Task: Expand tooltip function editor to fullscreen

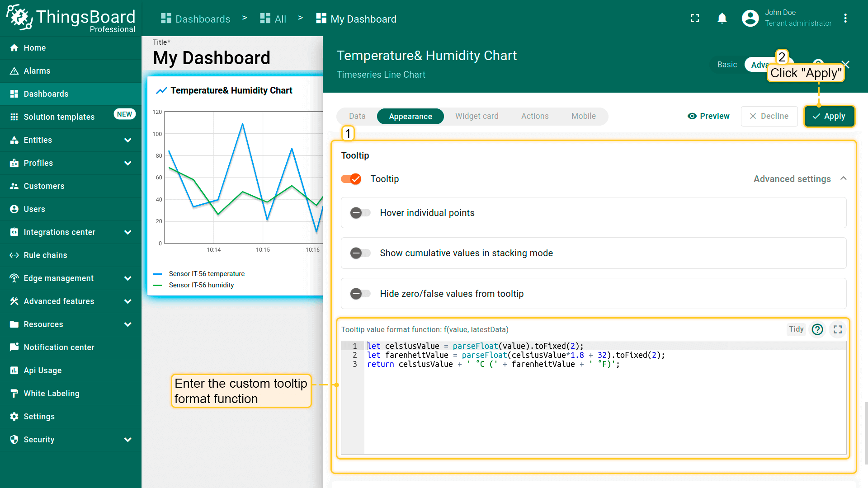Action: [838, 329]
